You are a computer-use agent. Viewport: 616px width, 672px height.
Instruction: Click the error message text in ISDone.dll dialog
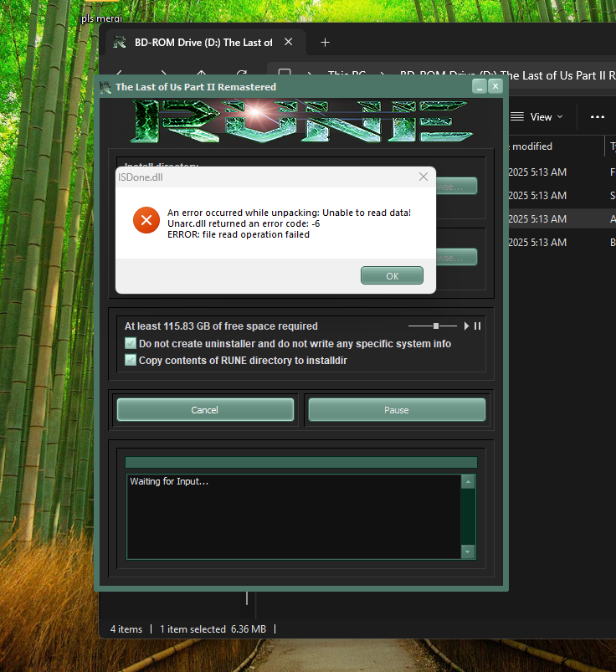point(289,223)
